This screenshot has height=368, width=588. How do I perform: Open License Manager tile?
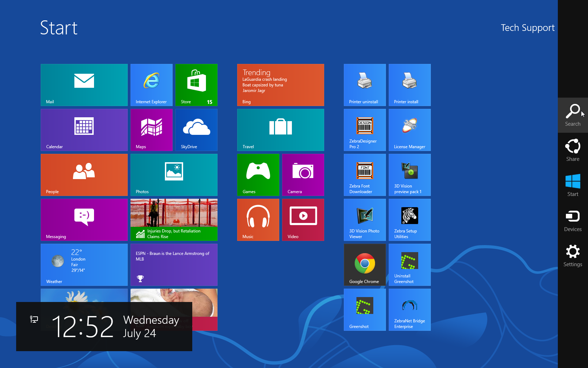click(410, 130)
